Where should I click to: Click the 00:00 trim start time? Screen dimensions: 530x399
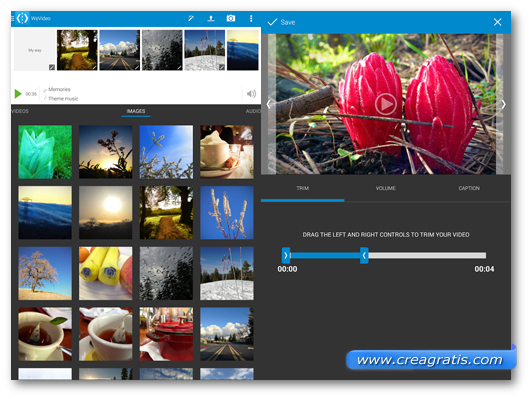click(x=287, y=269)
